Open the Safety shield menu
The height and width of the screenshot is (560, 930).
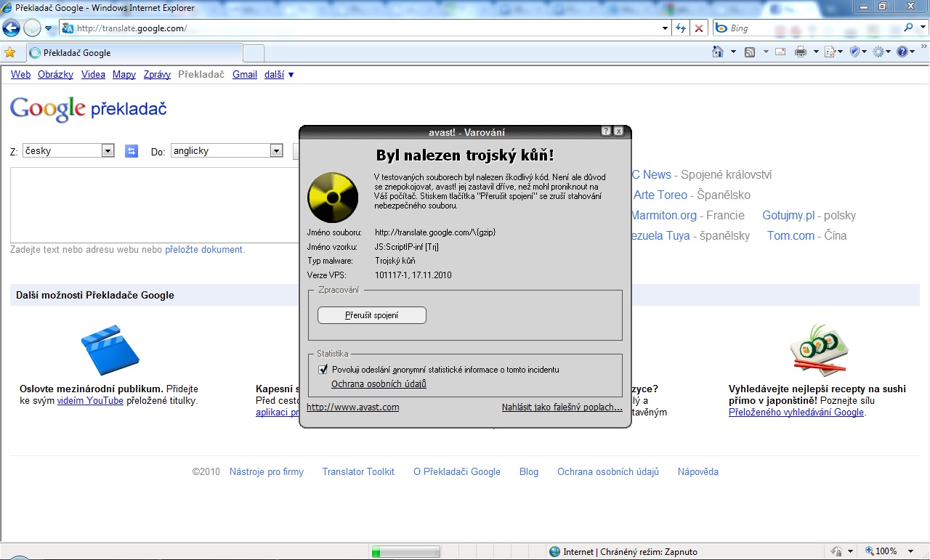(857, 52)
